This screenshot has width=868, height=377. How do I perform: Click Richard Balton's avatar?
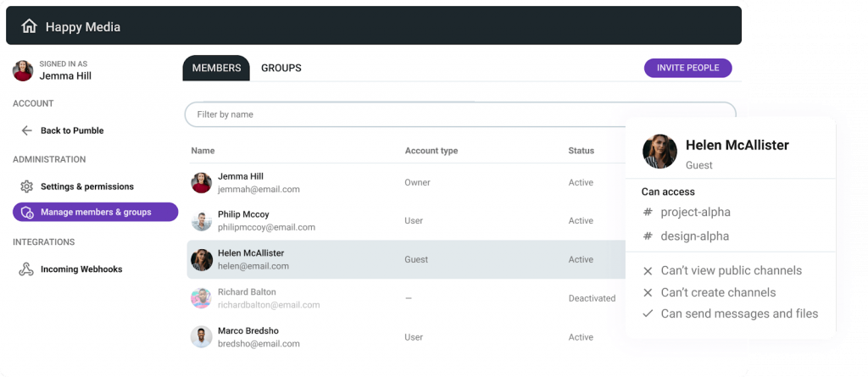(x=202, y=298)
